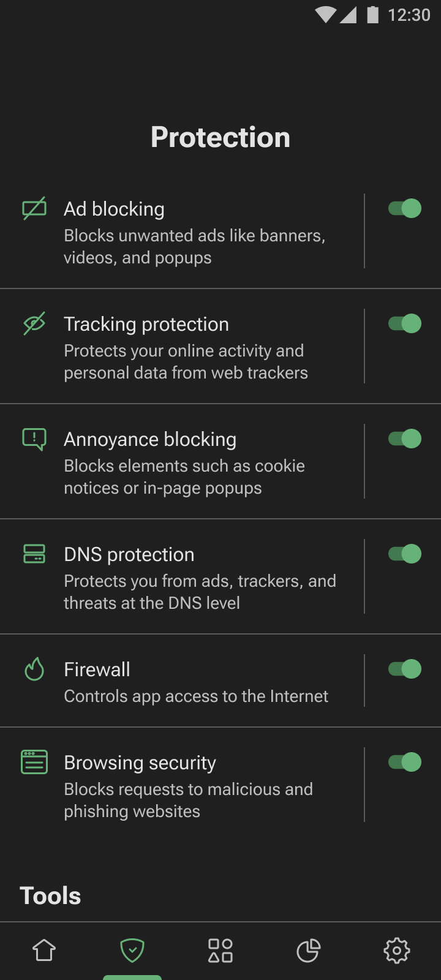Click the Annoyance blocking speech bubble icon
The image size is (441, 980).
(x=34, y=439)
